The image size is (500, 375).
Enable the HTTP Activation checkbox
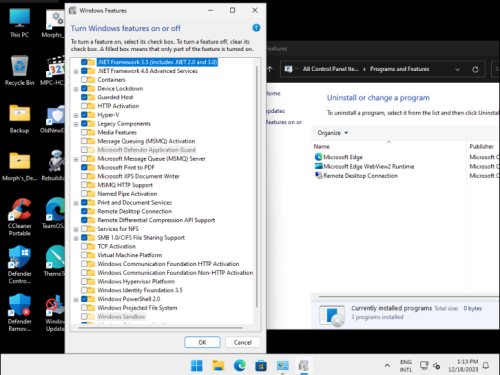point(84,106)
